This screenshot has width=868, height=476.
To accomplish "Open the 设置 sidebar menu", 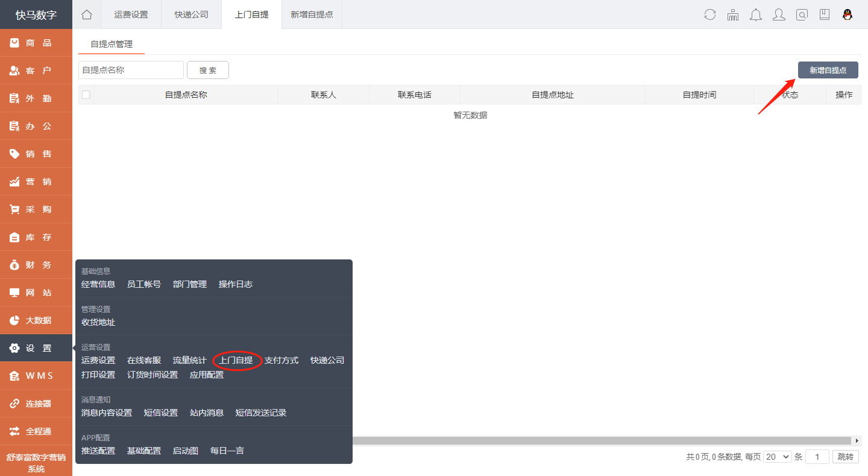I will (x=36, y=348).
